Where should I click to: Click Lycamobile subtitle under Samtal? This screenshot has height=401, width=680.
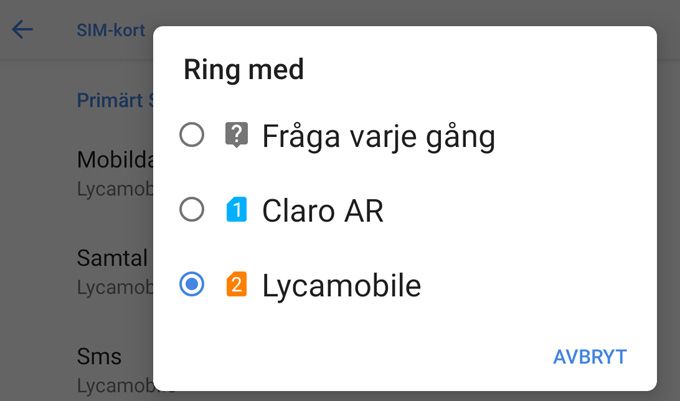click(x=115, y=287)
